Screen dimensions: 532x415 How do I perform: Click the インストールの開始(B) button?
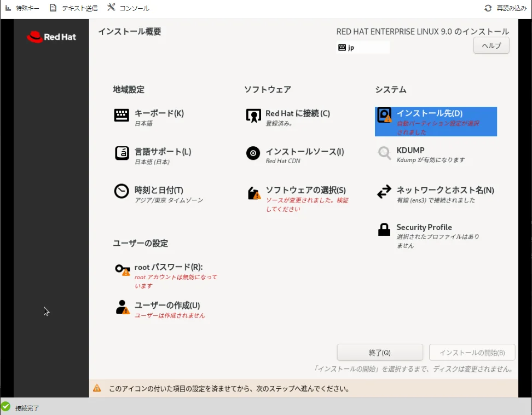pos(472,353)
